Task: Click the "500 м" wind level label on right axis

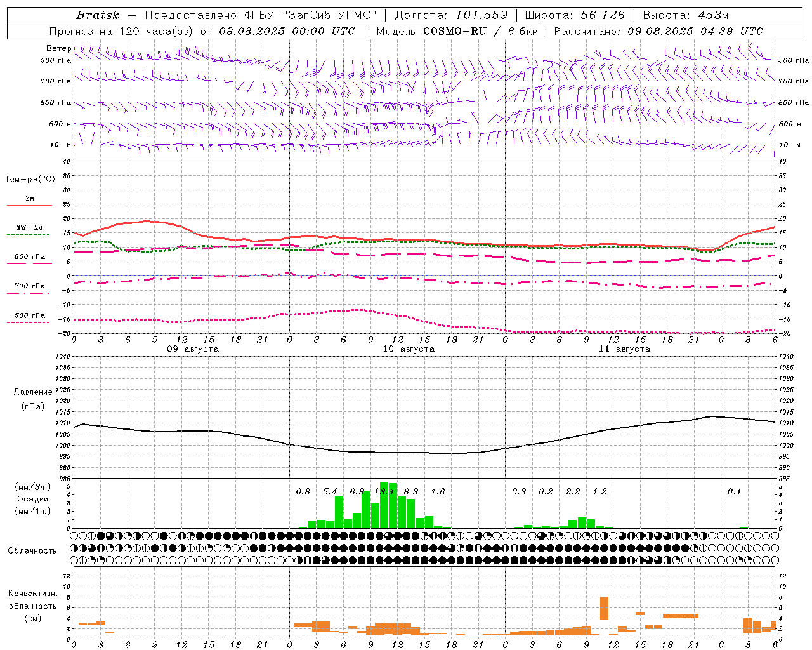Action: (789, 124)
